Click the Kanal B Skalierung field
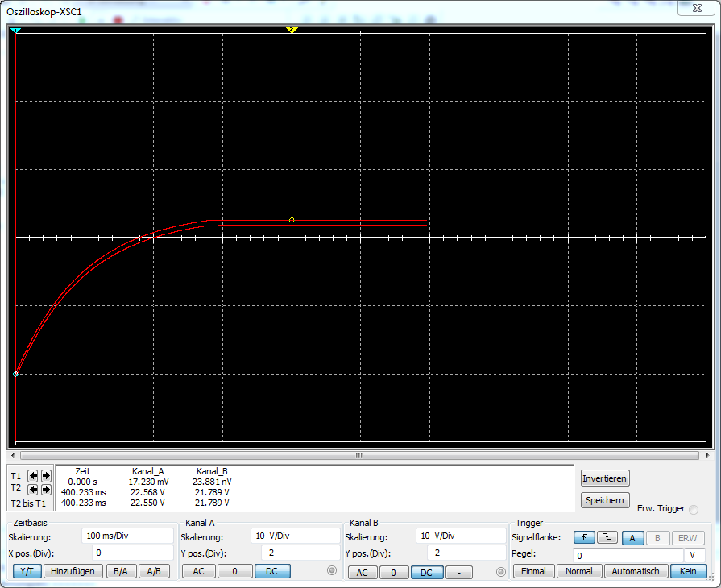 tap(462, 536)
